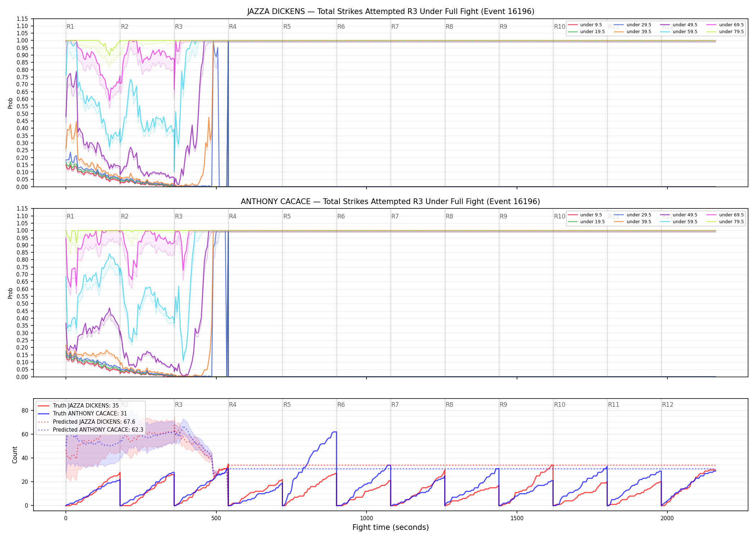The height and width of the screenshot is (540, 756).
Task: Click the ANTHONY CACACE chart title
Action: (x=391, y=202)
